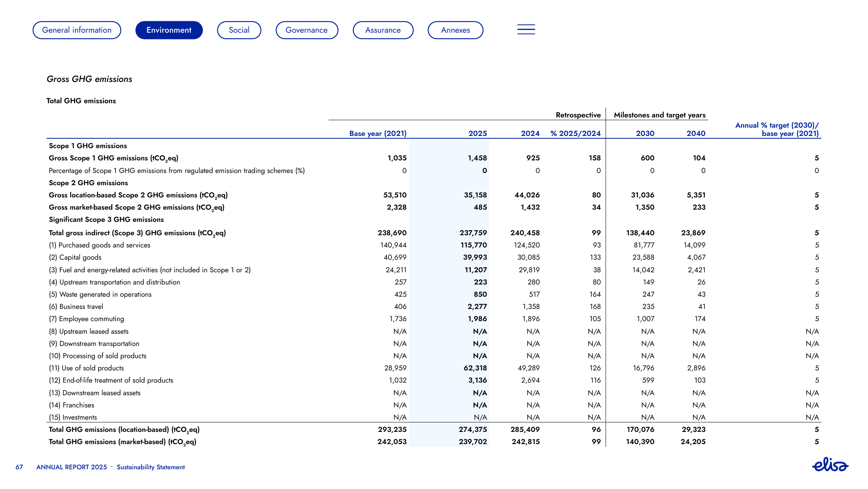Click ANNUAL REPORT 2025 footer text
The height and width of the screenshot is (489, 868).
(x=72, y=467)
